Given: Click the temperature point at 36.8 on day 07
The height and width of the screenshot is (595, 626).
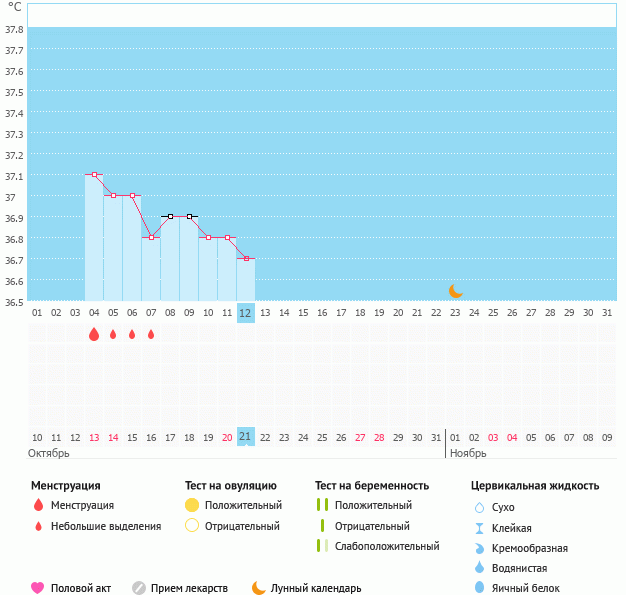Looking at the screenshot, I should coord(151,238).
